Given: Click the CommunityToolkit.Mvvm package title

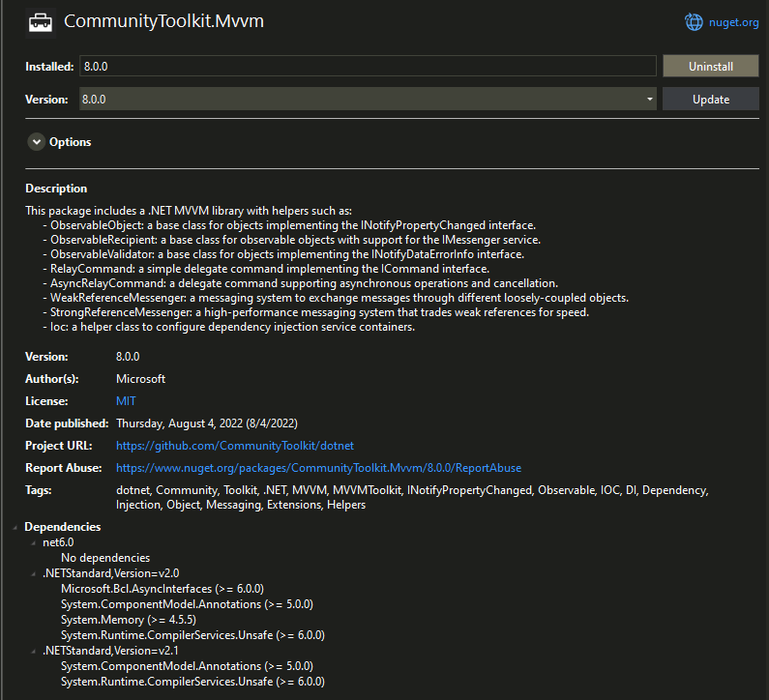Looking at the screenshot, I should [x=163, y=21].
